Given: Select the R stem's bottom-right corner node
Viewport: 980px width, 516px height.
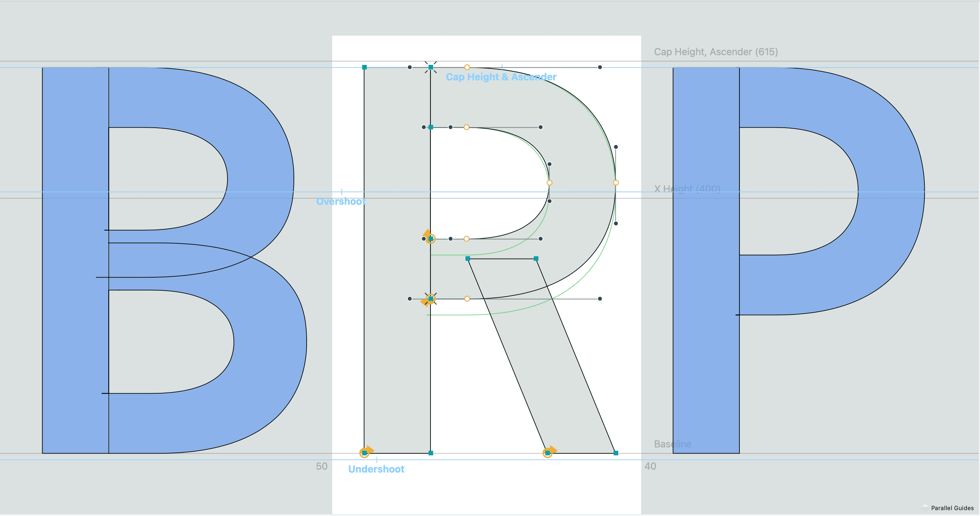Looking at the screenshot, I should (x=431, y=453).
